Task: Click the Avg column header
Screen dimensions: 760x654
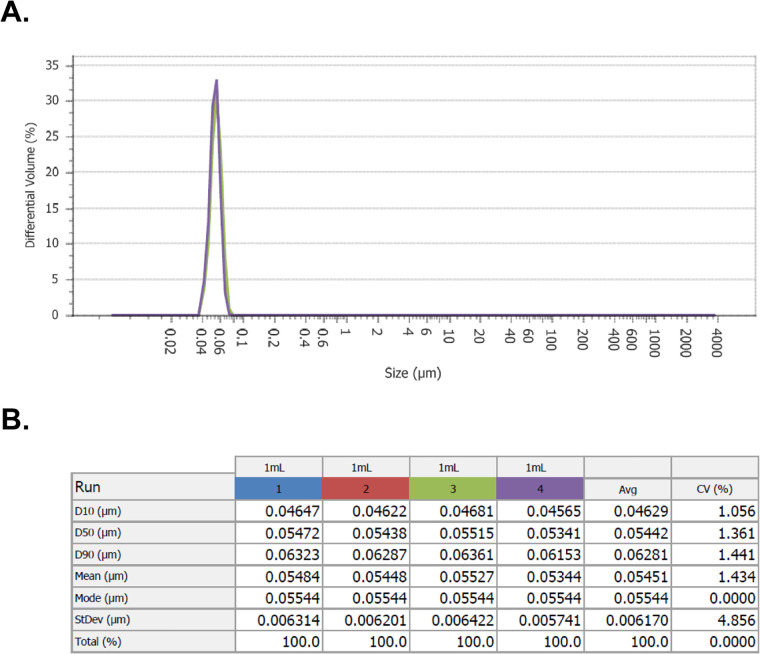Action: (x=628, y=489)
